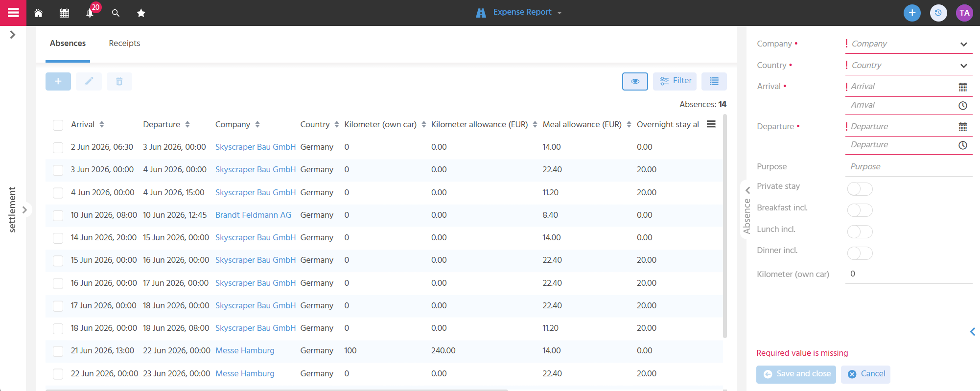Open the hamburger main menu
980x391 pixels.
[x=13, y=13]
